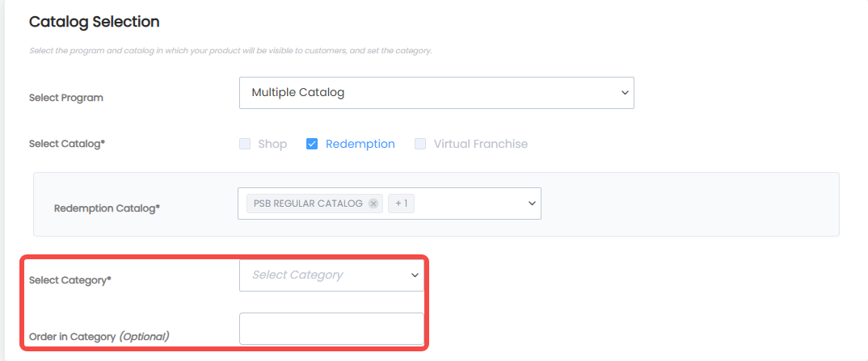Click the PSB REGULAR CATALOG tag text
The width and height of the screenshot is (868, 361).
pyautogui.click(x=308, y=204)
